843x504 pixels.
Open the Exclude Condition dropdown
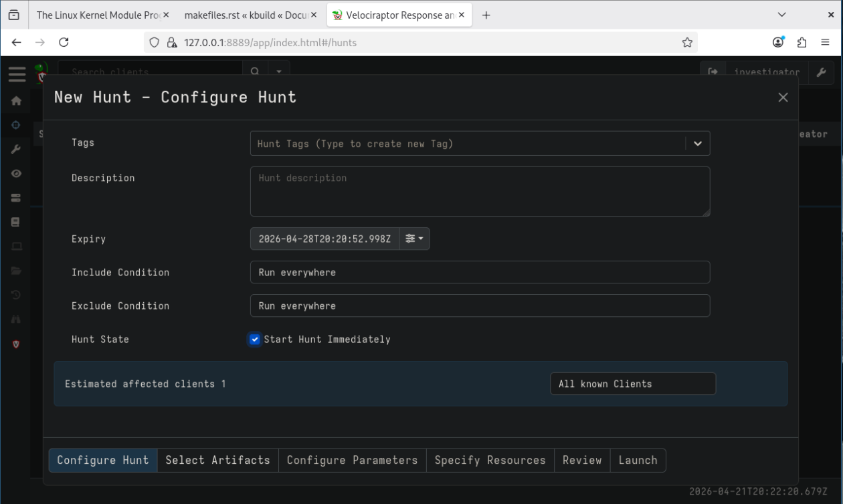pos(480,305)
